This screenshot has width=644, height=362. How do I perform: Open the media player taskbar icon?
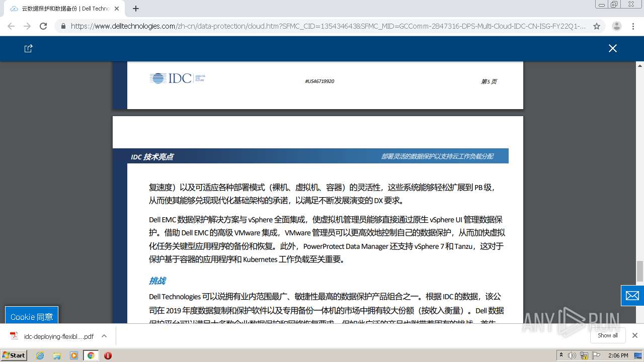pyautogui.click(x=74, y=355)
